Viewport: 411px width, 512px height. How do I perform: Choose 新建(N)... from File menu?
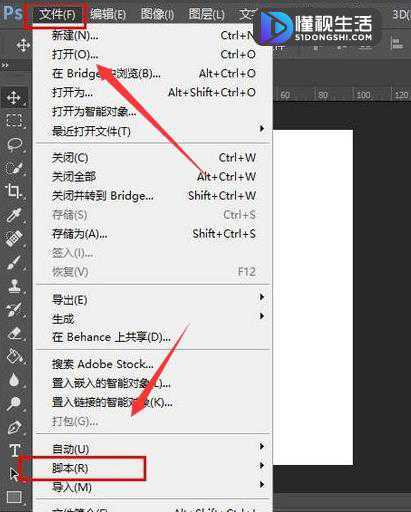coord(153,35)
